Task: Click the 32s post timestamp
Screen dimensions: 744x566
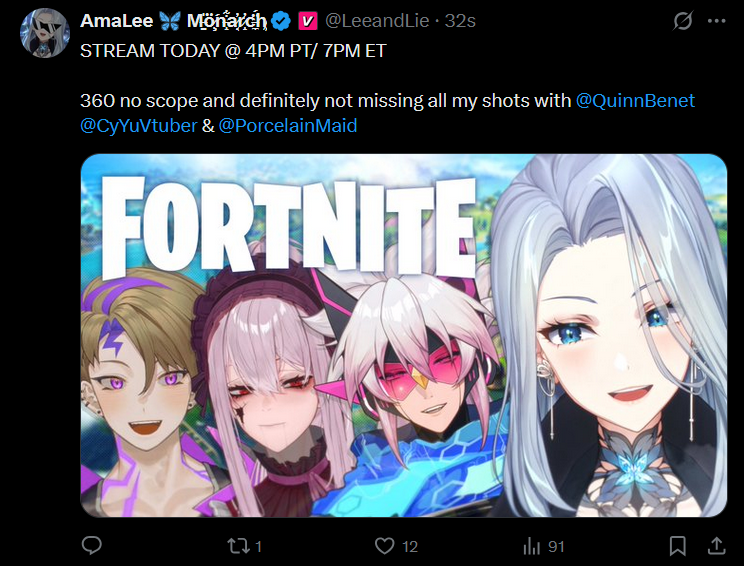Action: pyautogui.click(x=459, y=21)
